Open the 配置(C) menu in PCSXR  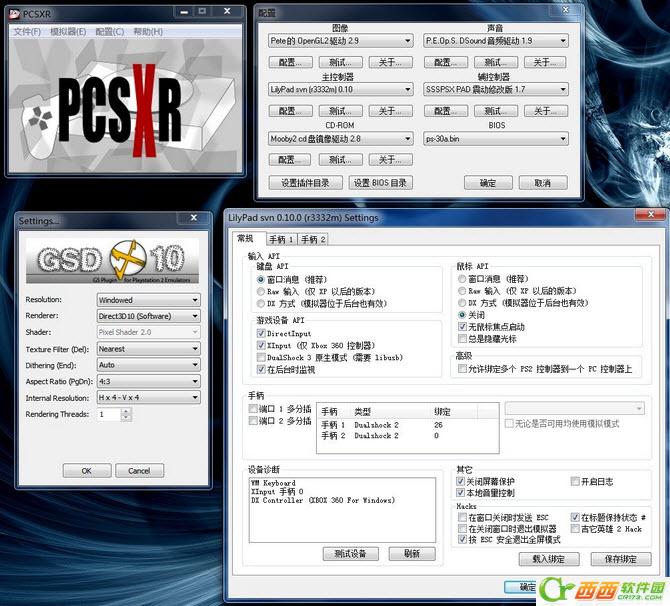(109, 32)
